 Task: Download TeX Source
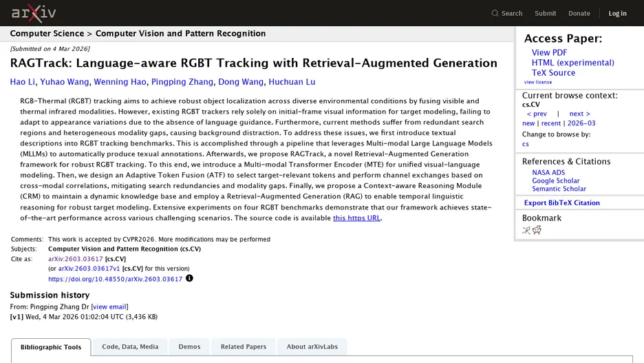point(553,73)
